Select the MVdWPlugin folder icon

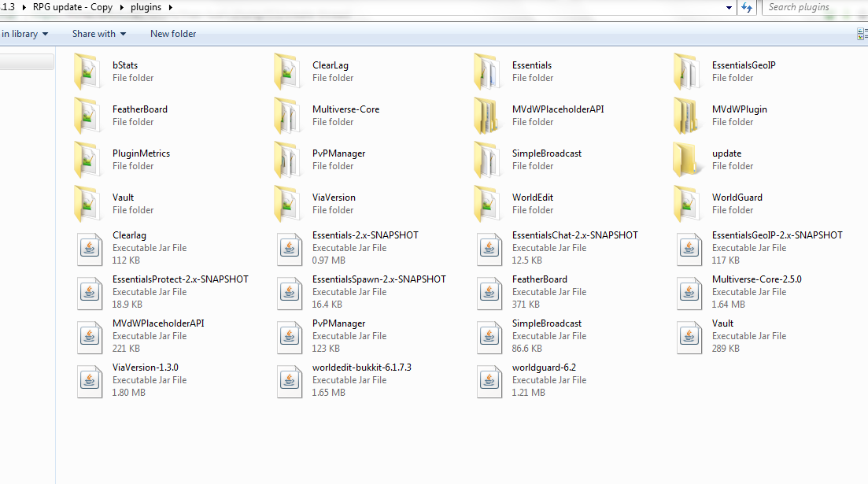point(687,116)
